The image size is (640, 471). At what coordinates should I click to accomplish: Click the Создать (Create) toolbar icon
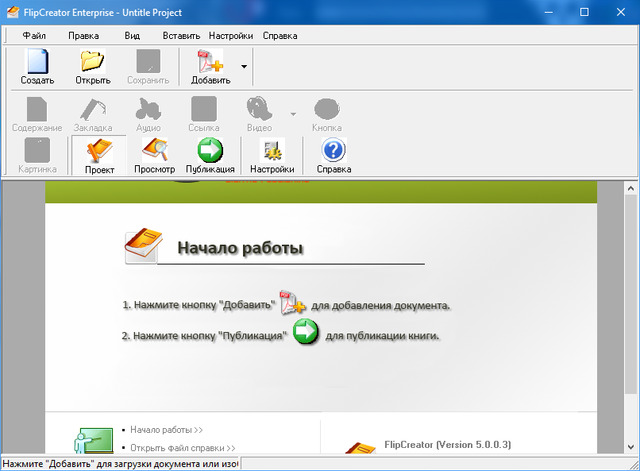[x=37, y=62]
